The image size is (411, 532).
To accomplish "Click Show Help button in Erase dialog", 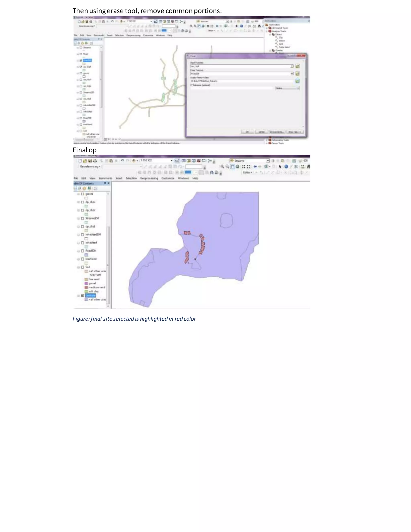I will (295, 132).
